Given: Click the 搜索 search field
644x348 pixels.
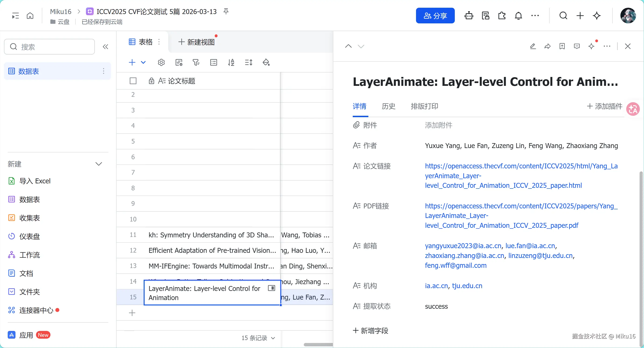Looking at the screenshot, I should click(x=50, y=47).
